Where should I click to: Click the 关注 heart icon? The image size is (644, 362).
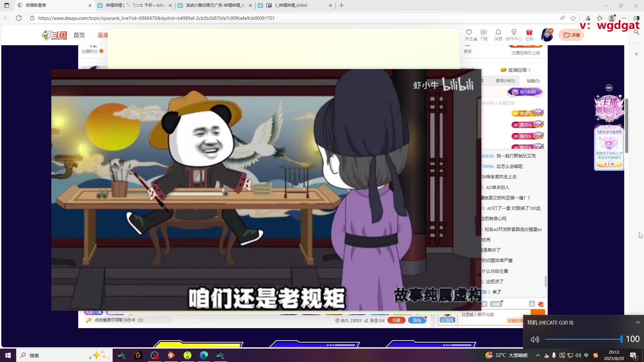469,35
